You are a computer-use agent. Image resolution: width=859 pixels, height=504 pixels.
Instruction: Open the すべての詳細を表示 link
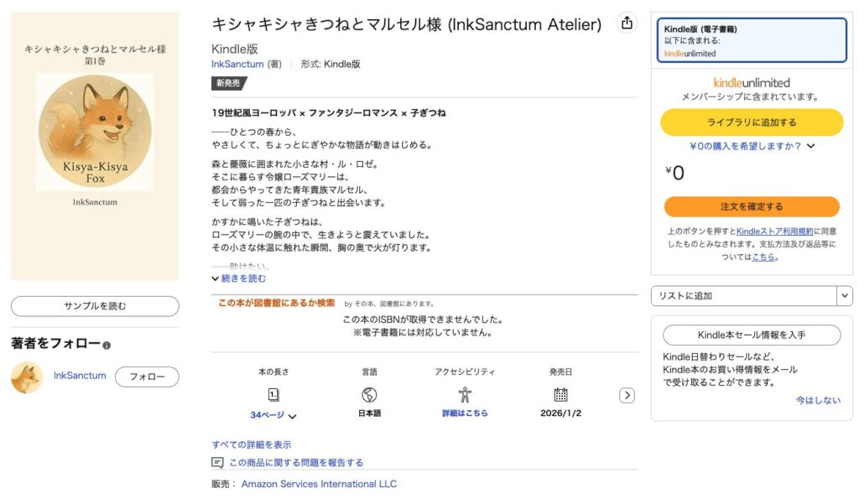252,444
